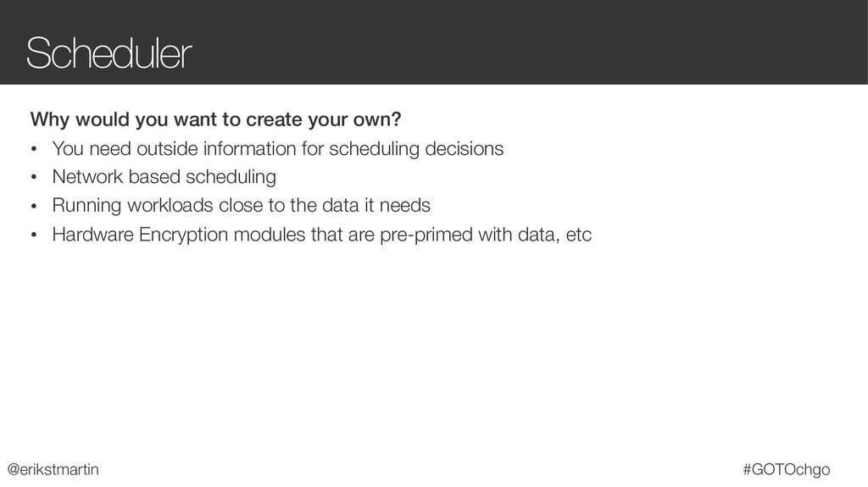
Task: Click the Network based scheduling line
Action: pyautogui.click(x=164, y=177)
